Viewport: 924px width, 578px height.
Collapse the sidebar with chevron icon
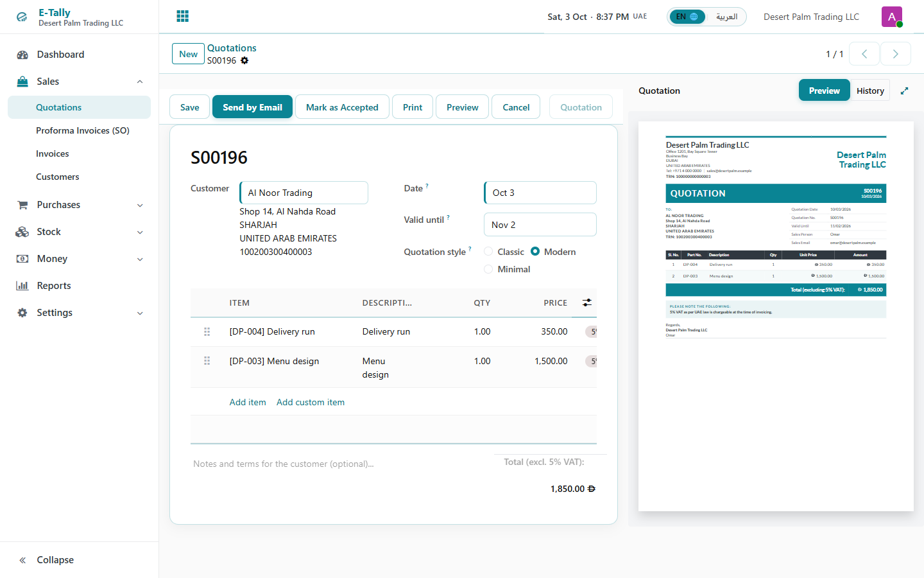pos(22,560)
